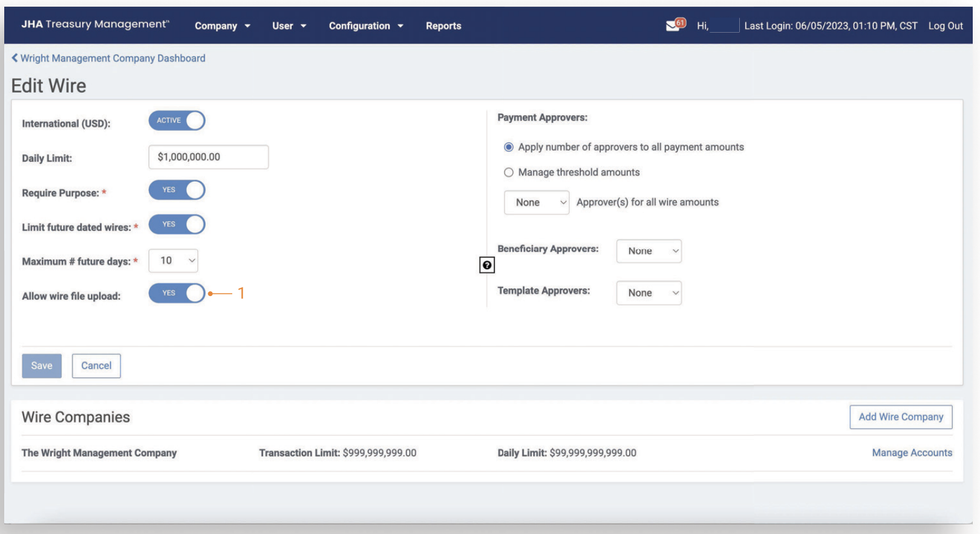Select Apply number of approvers to all payment amounts
This screenshot has width=980, height=534.
click(x=509, y=147)
